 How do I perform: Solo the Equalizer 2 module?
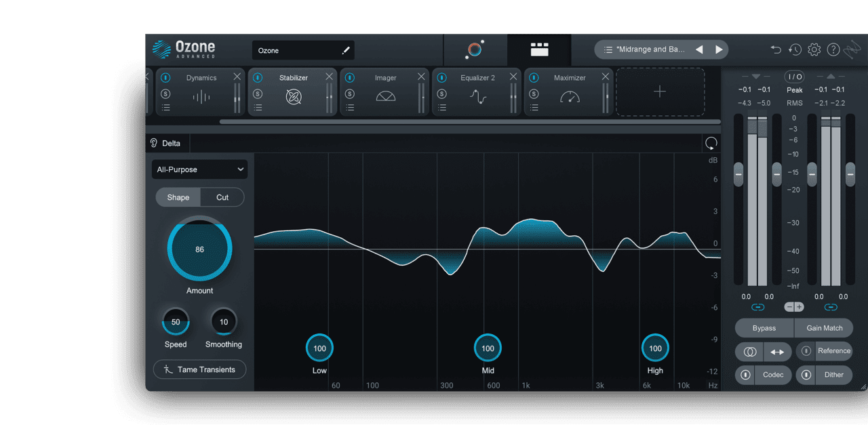442,94
